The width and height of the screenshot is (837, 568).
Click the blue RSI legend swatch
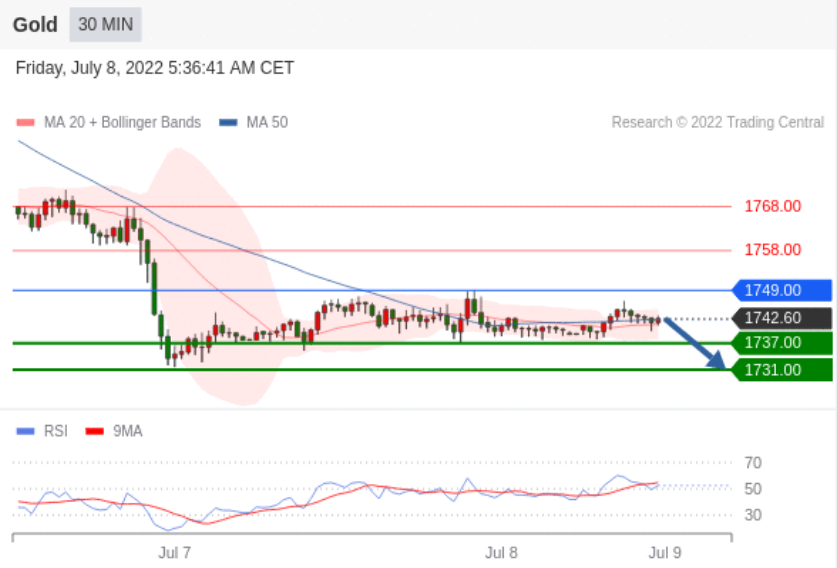tap(26, 431)
